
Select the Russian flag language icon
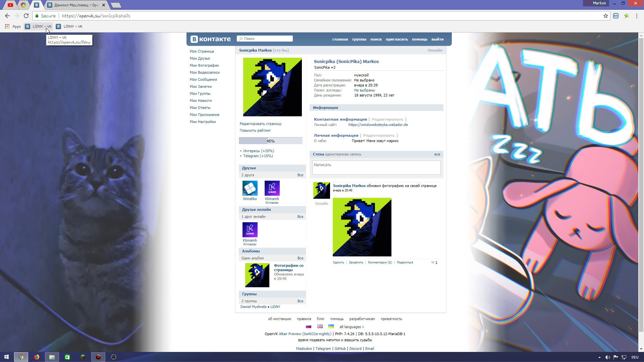tap(309, 326)
